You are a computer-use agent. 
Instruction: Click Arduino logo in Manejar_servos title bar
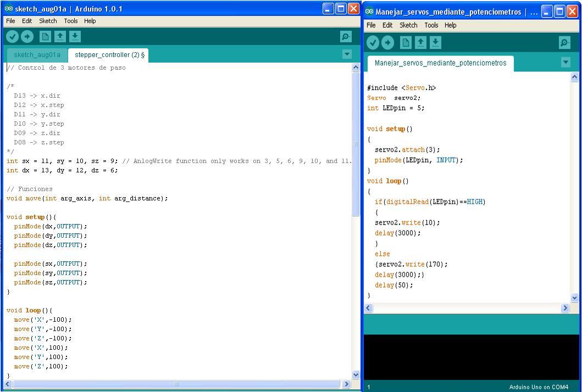coord(369,12)
